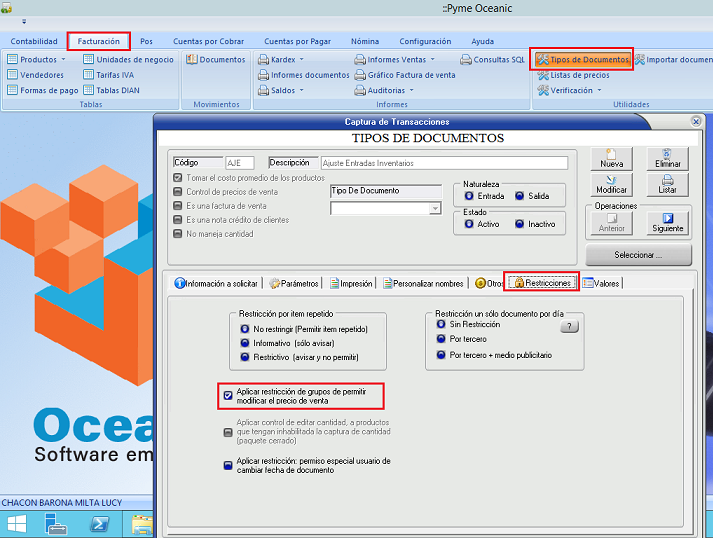Select Por tercero document restriction
This screenshot has width=713, height=538.
[x=440, y=339]
